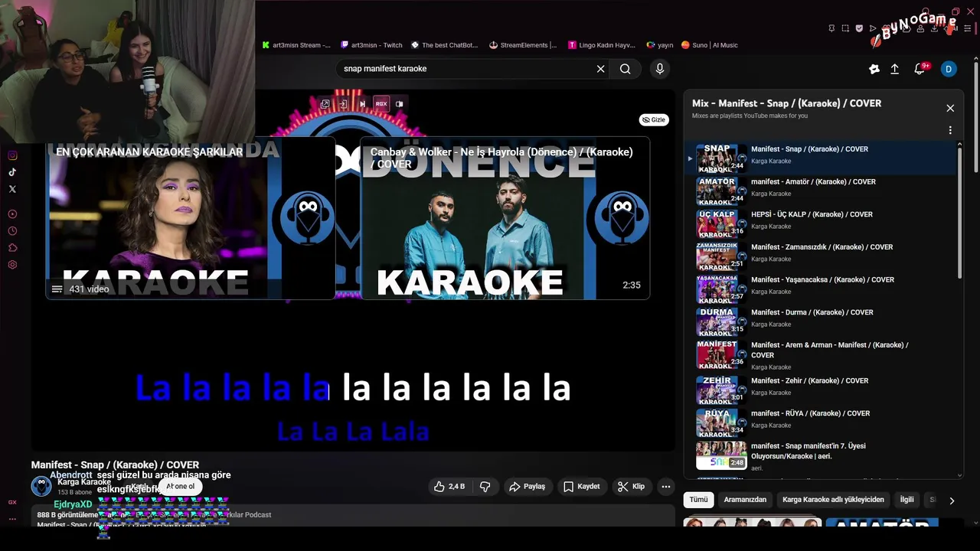Open GX corner icon in sidebar
Screen dimensions: 980x551
(12, 503)
